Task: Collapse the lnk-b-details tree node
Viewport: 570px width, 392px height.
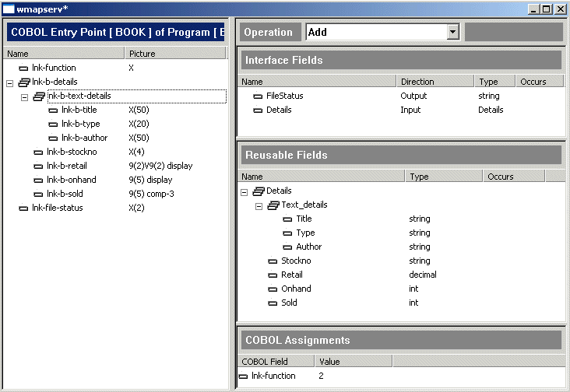Action: 9,82
